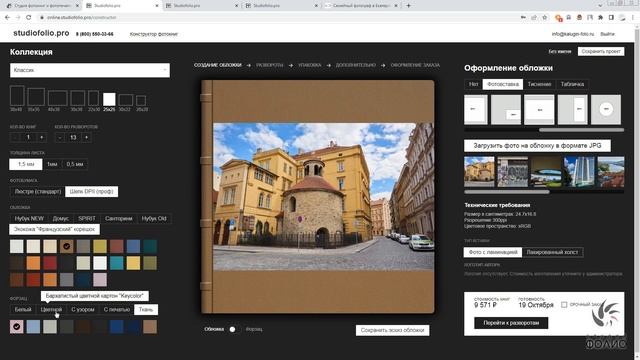Increase the number of books with plus
Screen dimensions: 640x360
pyautogui.click(x=42, y=138)
